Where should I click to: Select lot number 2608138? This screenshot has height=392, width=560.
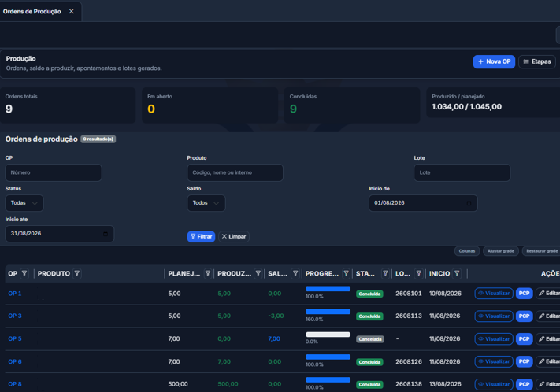tap(409, 384)
